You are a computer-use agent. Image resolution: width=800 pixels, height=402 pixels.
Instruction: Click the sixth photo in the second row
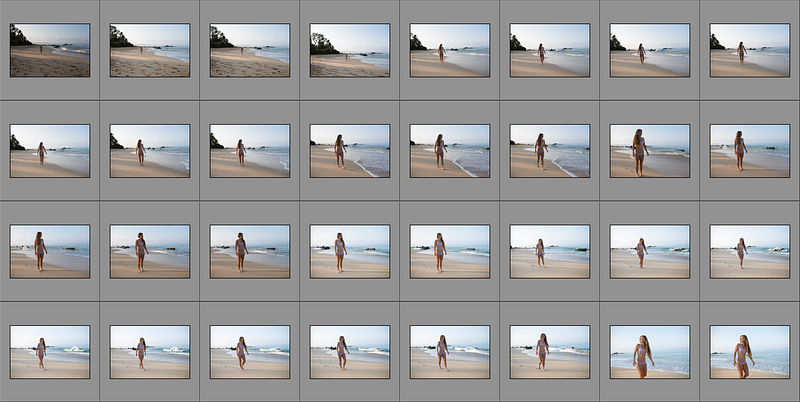click(x=550, y=151)
